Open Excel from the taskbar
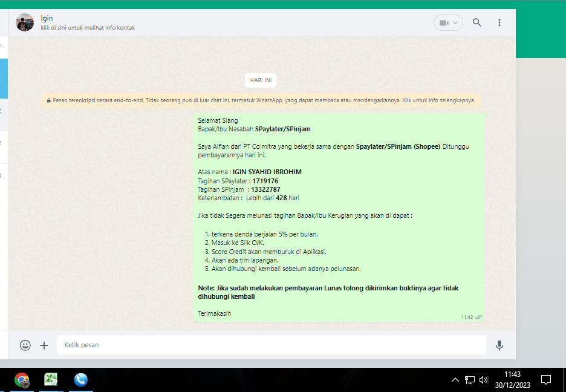Viewport: 566px width, 392px height. pos(51,379)
